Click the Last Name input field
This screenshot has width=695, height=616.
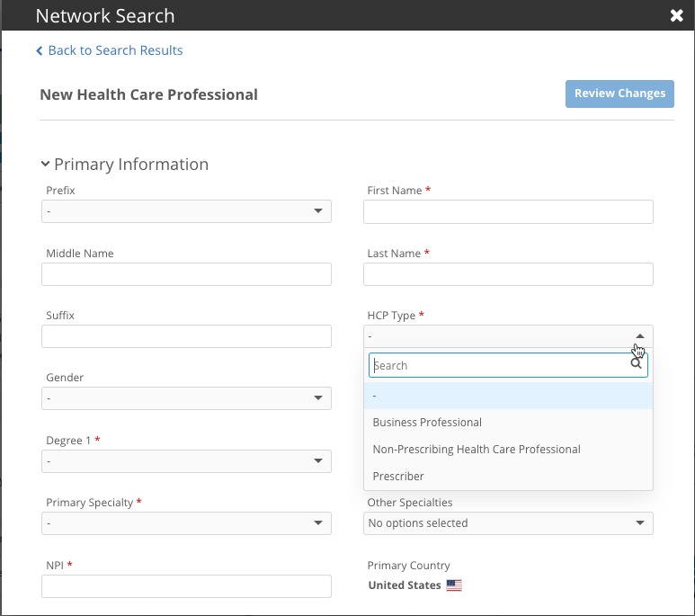[508, 274]
